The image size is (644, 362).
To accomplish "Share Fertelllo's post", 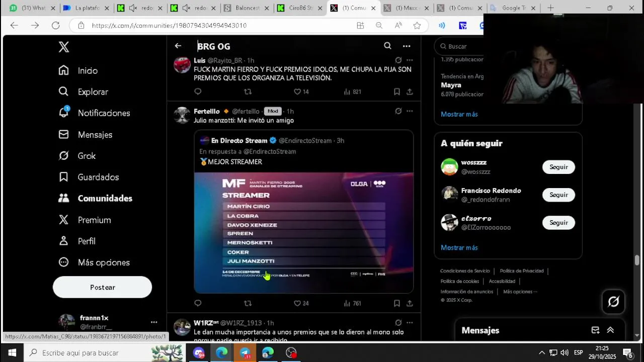I will coord(410,303).
